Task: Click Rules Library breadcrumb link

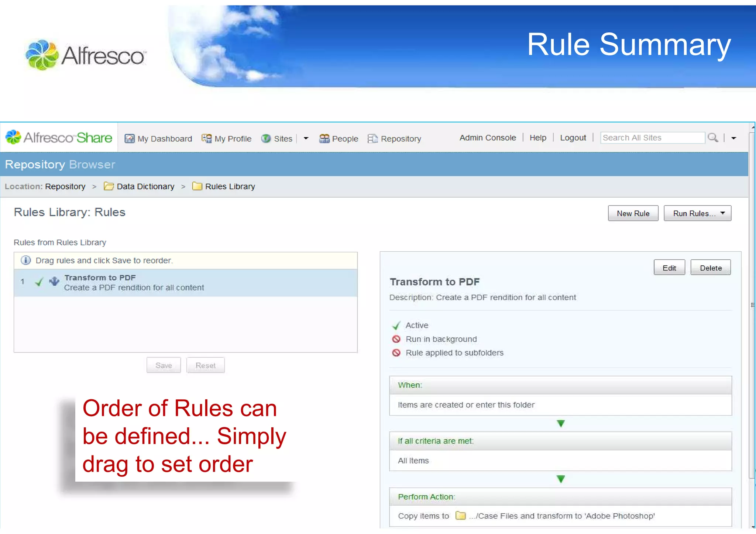Action: coord(230,186)
